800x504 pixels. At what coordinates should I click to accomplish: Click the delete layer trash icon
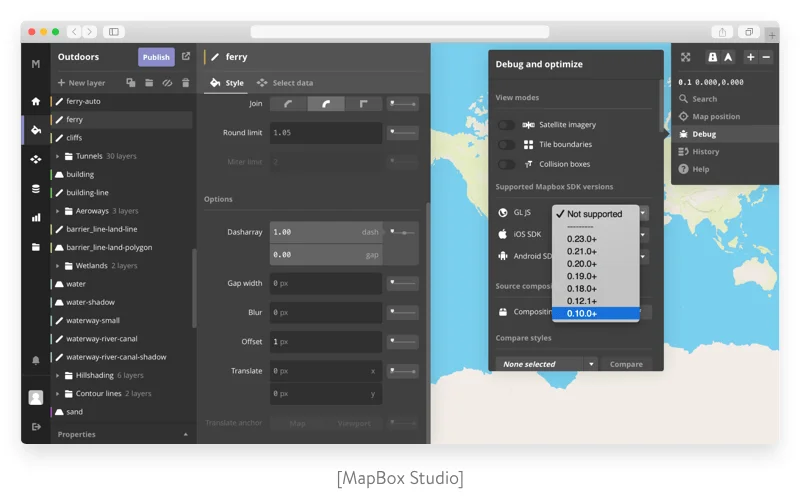click(185, 83)
